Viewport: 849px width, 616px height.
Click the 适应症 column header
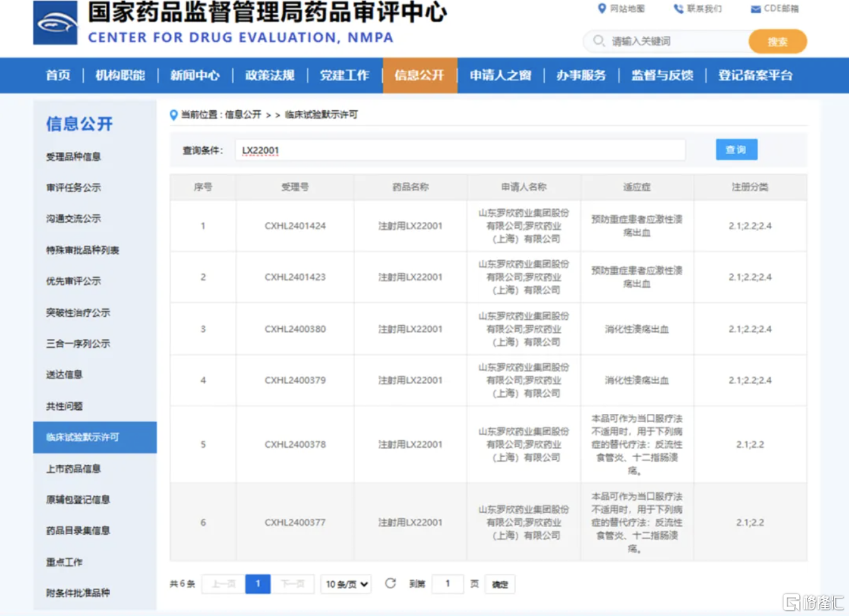click(637, 187)
